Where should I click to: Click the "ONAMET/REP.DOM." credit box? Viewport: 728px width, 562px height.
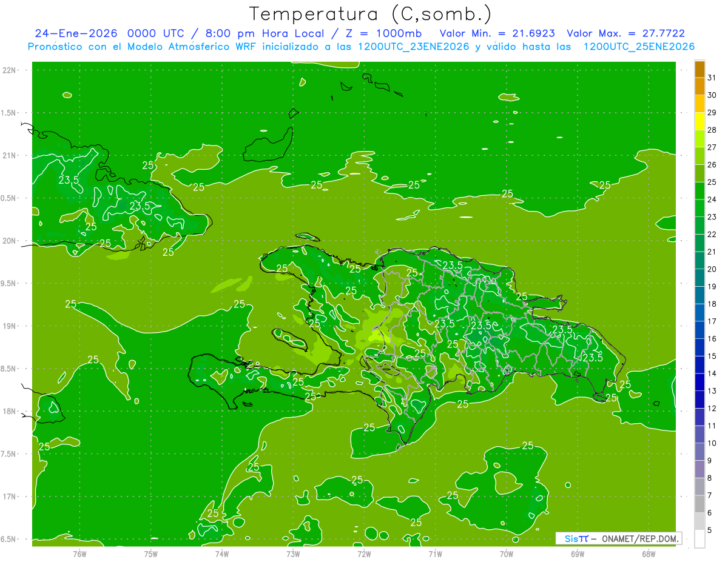(618, 538)
